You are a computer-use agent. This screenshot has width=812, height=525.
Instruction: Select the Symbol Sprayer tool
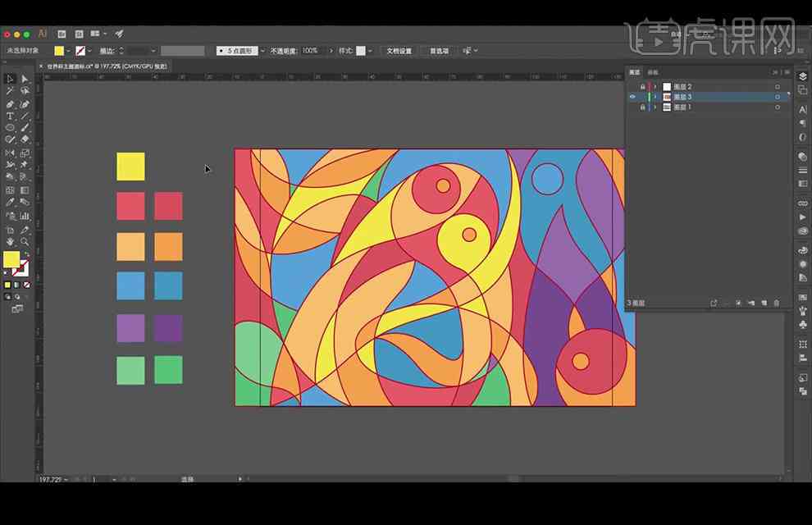[x=10, y=216]
